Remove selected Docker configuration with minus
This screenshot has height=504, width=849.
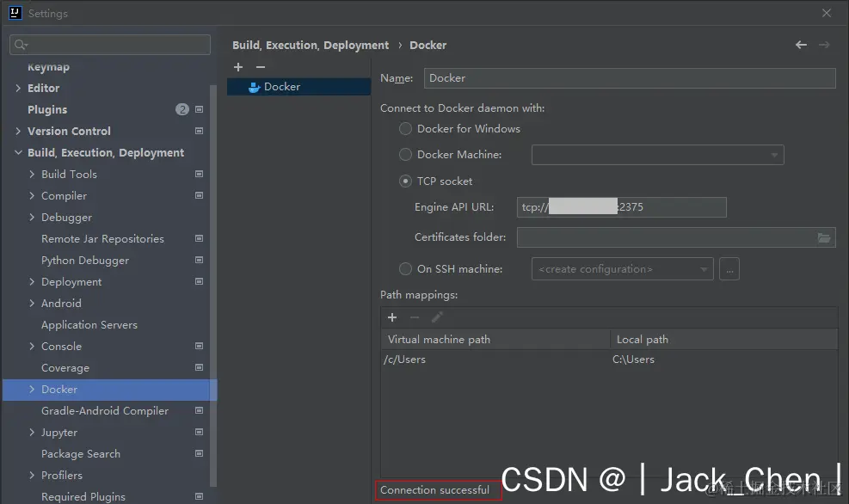click(x=261, y=67)
